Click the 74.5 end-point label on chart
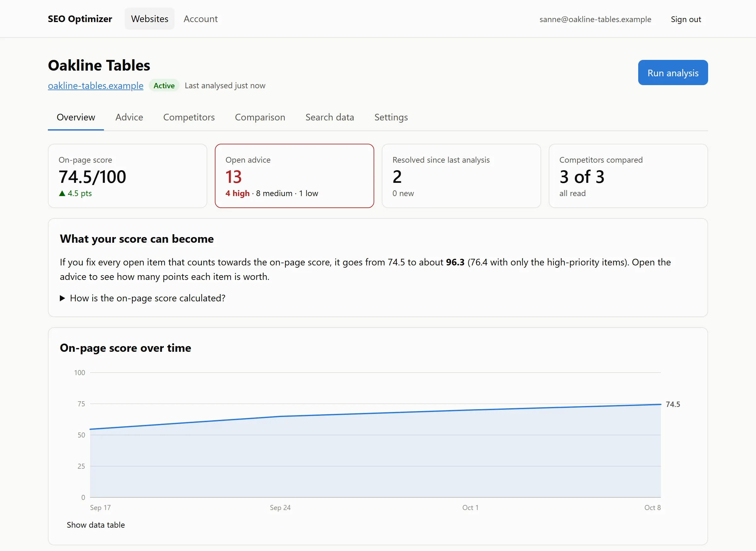756x551 pixels. (673, 404)
